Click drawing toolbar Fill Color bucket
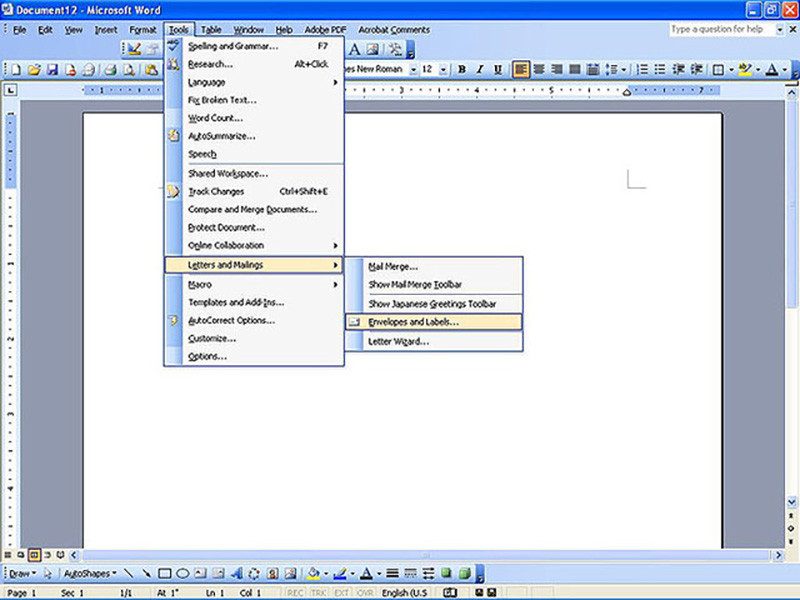The height and width of the screenshot is (600, 800). pyautogui.click(x=313, y=573)
